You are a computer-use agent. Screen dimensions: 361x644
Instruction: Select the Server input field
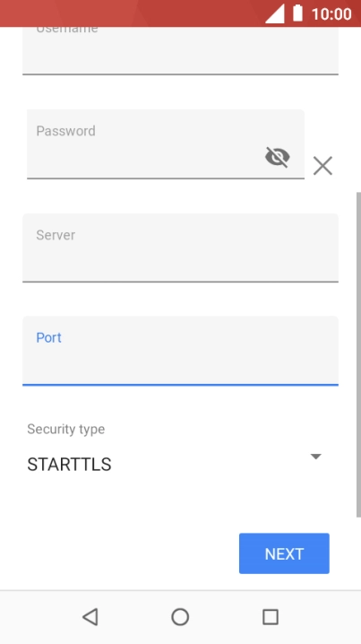point(181,248)
